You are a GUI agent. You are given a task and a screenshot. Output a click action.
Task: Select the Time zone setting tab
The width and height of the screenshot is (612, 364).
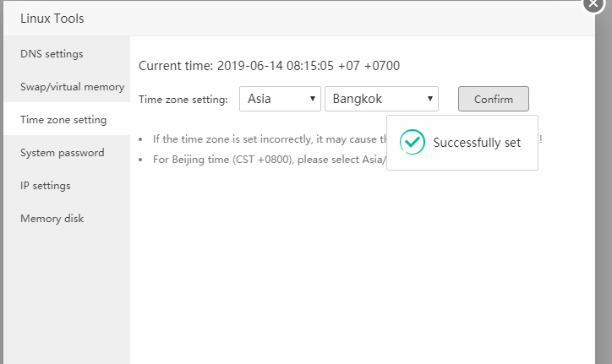click(63, 120)
